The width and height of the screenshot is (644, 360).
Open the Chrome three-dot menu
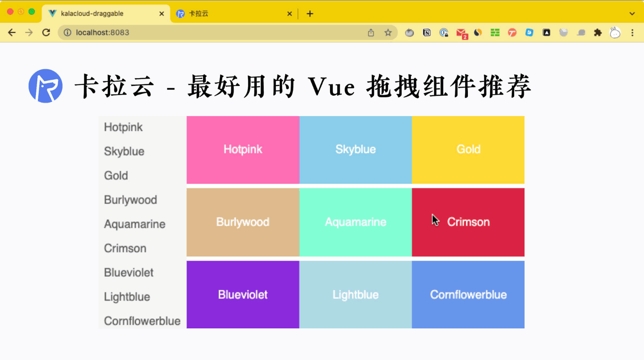click(632, 32)
